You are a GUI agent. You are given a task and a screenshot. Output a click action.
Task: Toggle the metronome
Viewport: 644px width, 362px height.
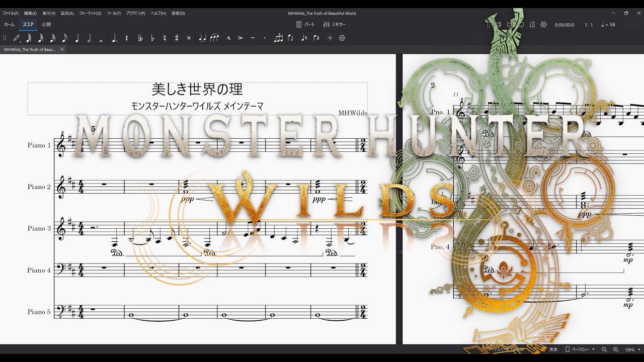[532, 24]
